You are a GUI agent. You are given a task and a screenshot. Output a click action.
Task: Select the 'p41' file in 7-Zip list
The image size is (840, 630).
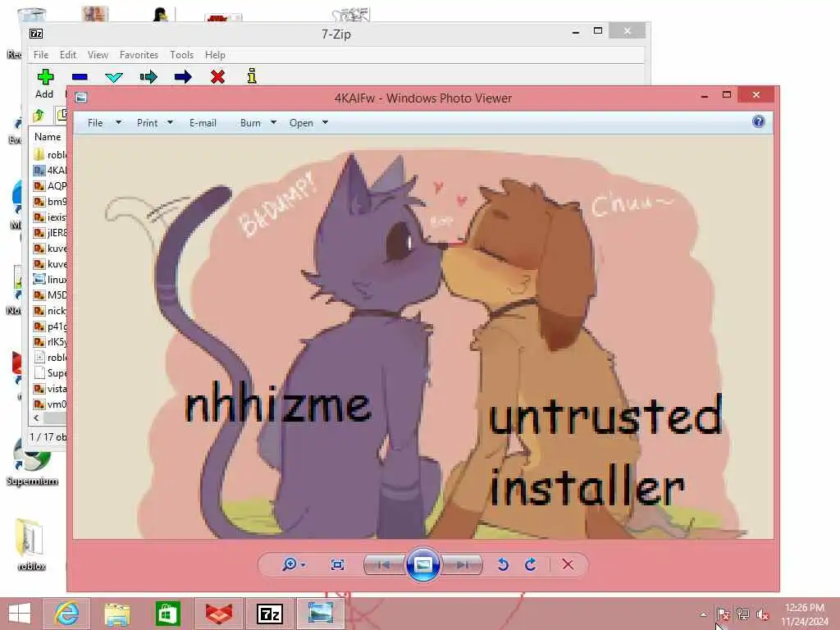pyautogui.click(x=49, y=326)
